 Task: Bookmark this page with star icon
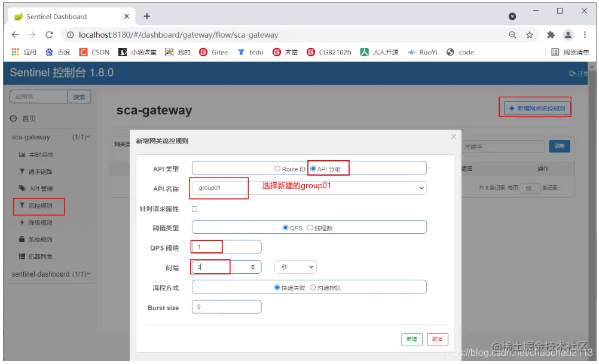click(530, 35)
